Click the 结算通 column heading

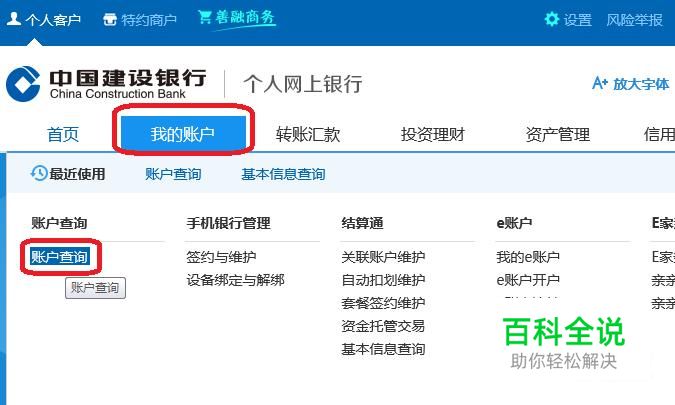click(x=362, y=223)
